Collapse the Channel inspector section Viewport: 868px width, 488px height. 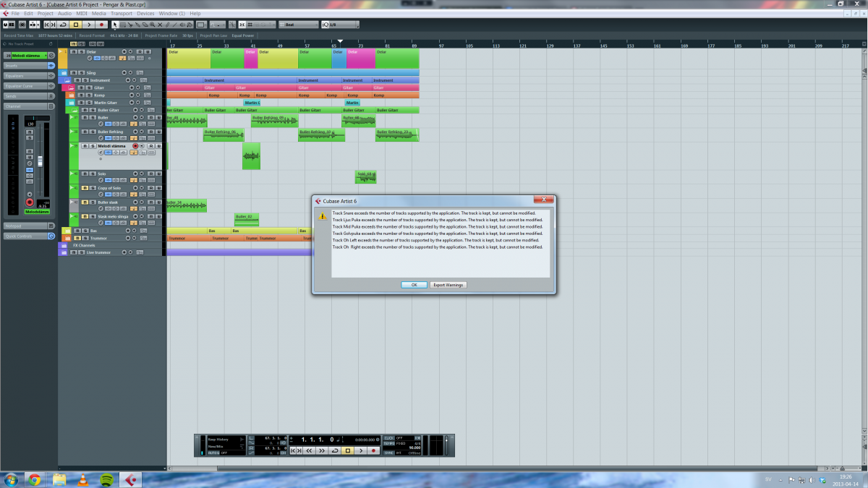click(x=30, y=106)
